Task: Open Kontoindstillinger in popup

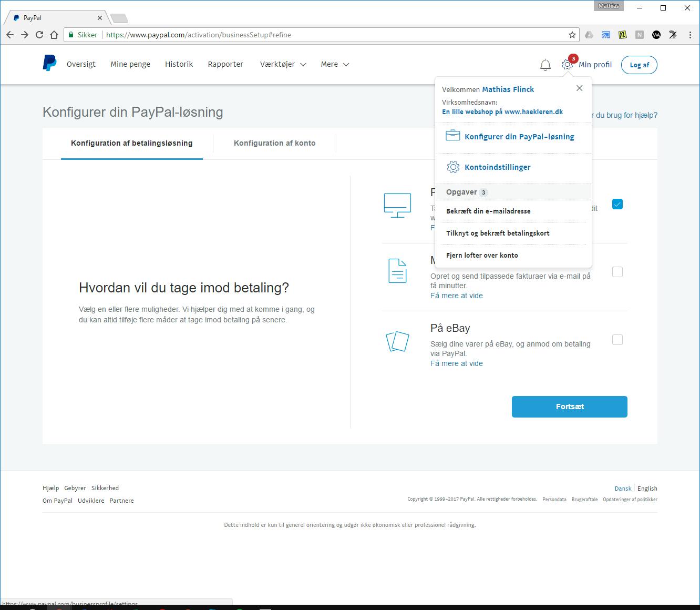Action: pos(497,167)
